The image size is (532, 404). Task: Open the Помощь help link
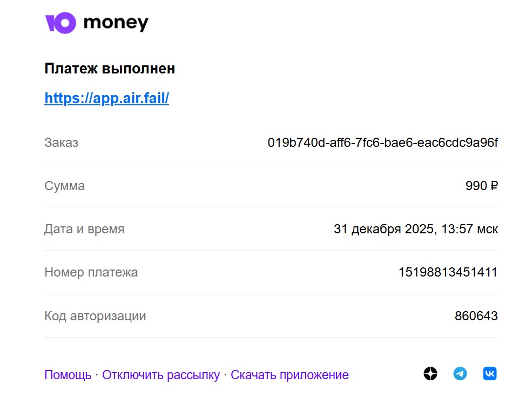tap(68, 375)
